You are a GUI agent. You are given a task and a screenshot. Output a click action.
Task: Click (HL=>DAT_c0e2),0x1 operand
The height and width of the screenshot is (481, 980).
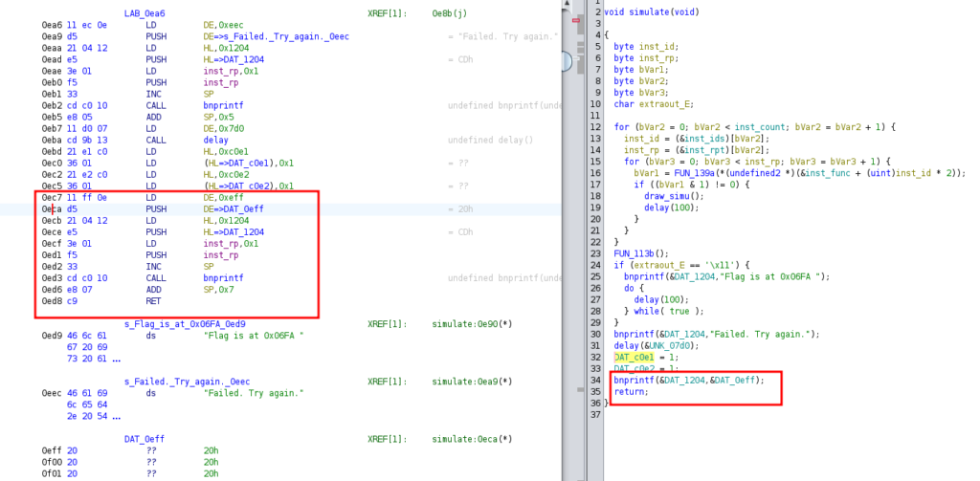pyautogui.click(x=249, y=186)
